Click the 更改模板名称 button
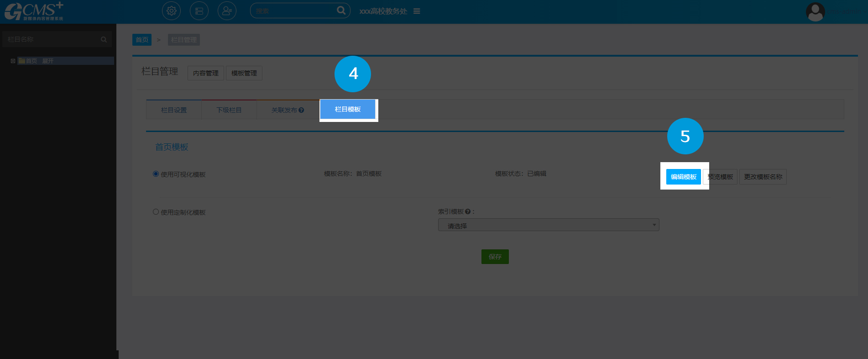This screenshot has height=359, width=868. (763, 177)
